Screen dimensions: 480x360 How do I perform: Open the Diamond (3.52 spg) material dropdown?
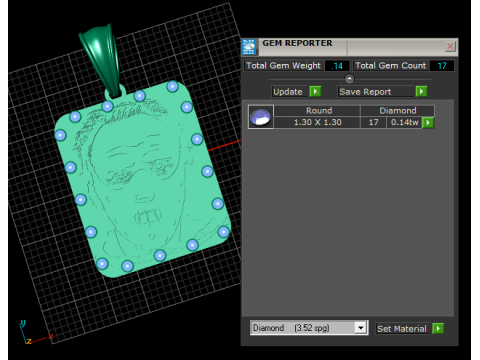click(360, 328)
